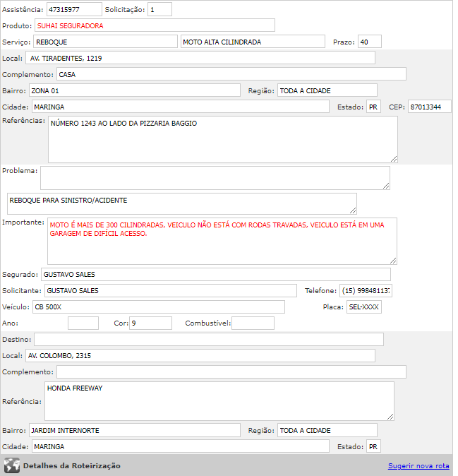Click the origin Local field AV. TIRADENTES

coord(200,58)
